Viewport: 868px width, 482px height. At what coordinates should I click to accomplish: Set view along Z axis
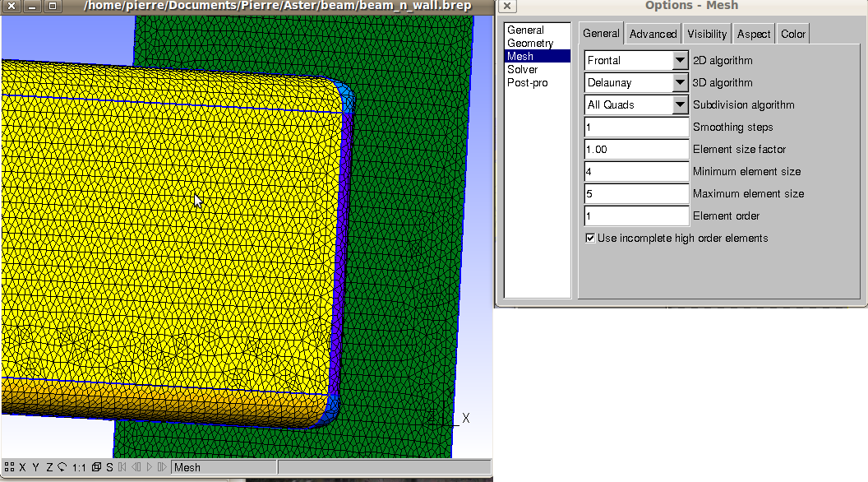click(x=49, y=467)
